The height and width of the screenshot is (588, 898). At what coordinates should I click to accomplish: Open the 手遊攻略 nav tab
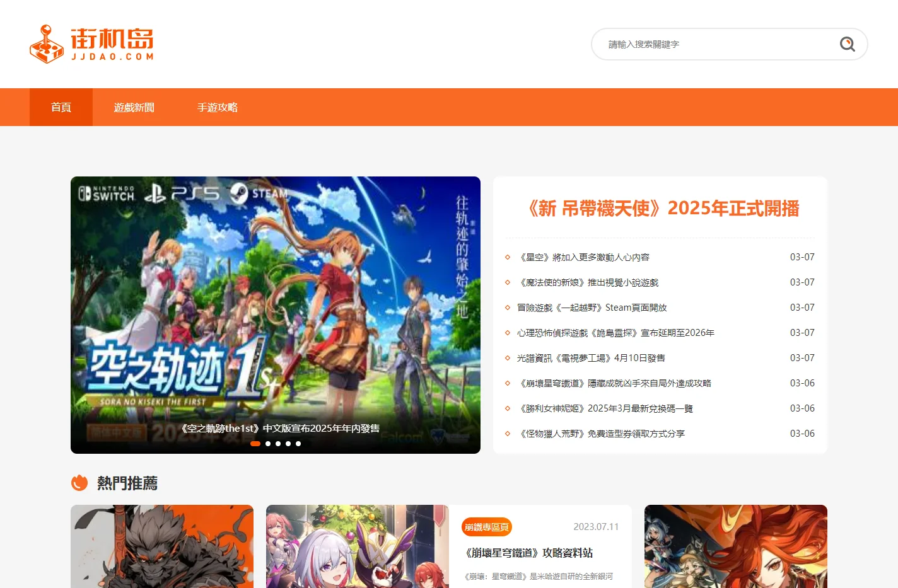click(x=218, y=107)
